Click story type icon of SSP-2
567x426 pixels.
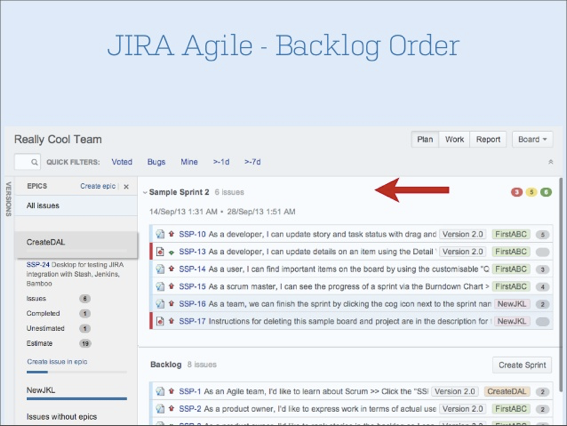[x=160, y=409]
